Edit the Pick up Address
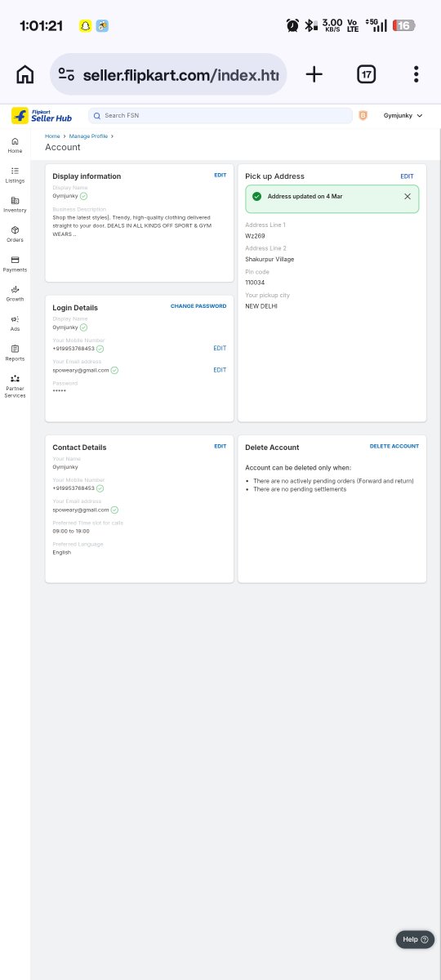Viewport: 441px width, 980px height. [407, 176]
